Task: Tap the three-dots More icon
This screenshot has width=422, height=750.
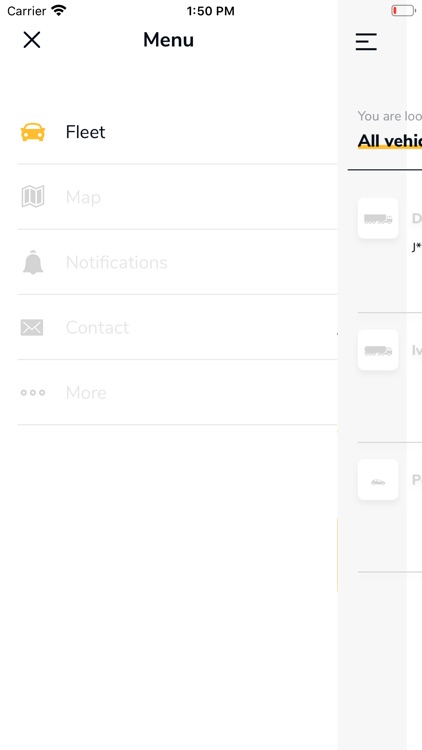Action: pyautogui.click(x=33, y=393)
